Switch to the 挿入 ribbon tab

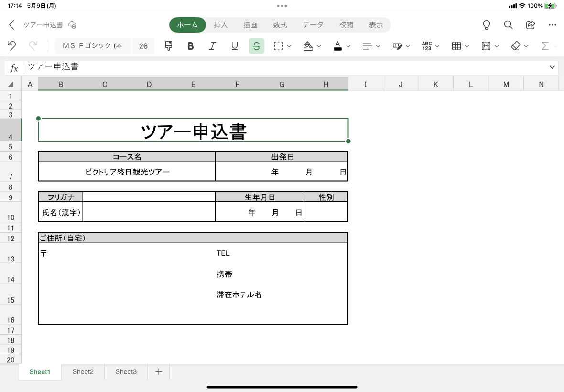pos(221,25)
